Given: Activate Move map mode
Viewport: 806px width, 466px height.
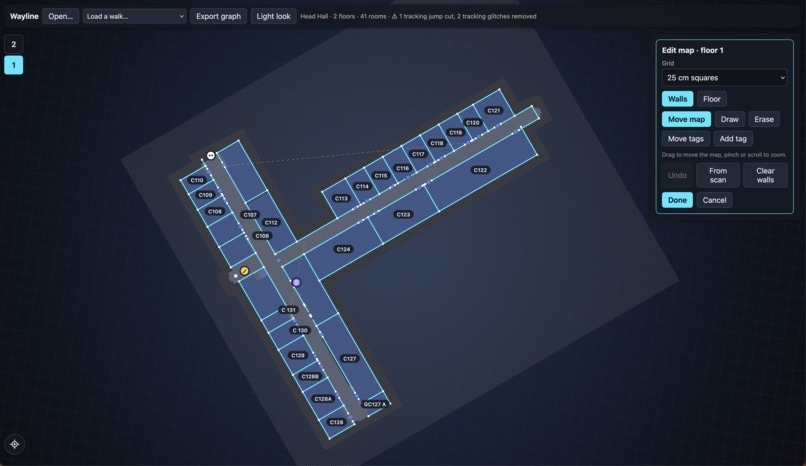Looking at the screenshot, I should pyautogui.click(x=686, y=119).
